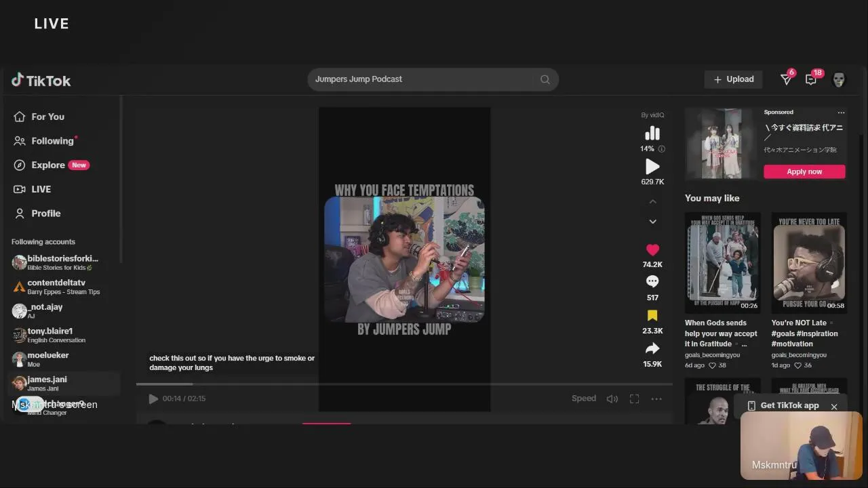Click Apply now on sponsored ad
868x488 pixels.
[804, 171]
